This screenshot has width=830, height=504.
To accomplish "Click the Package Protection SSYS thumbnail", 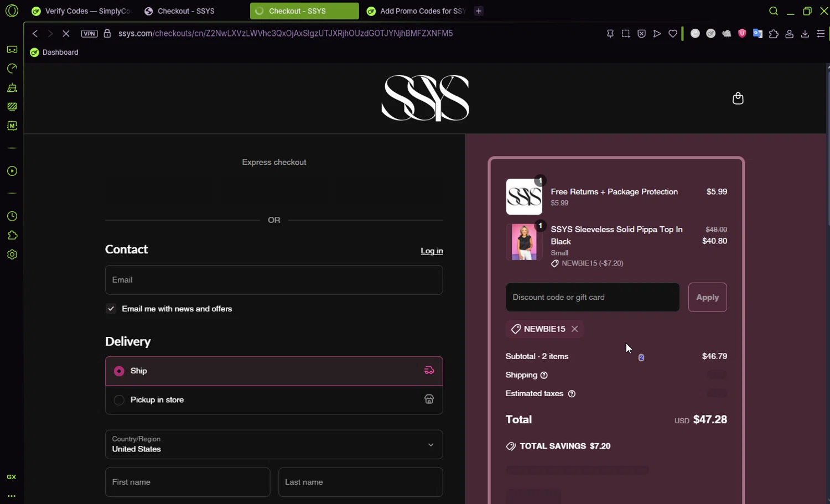I will click(524, 196).
